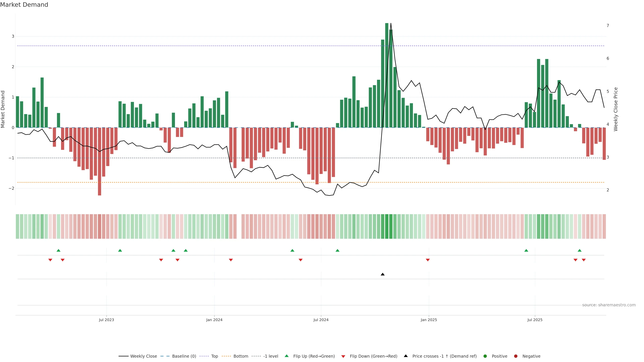Click the source: sharemaestro.com text

(609, 305)
